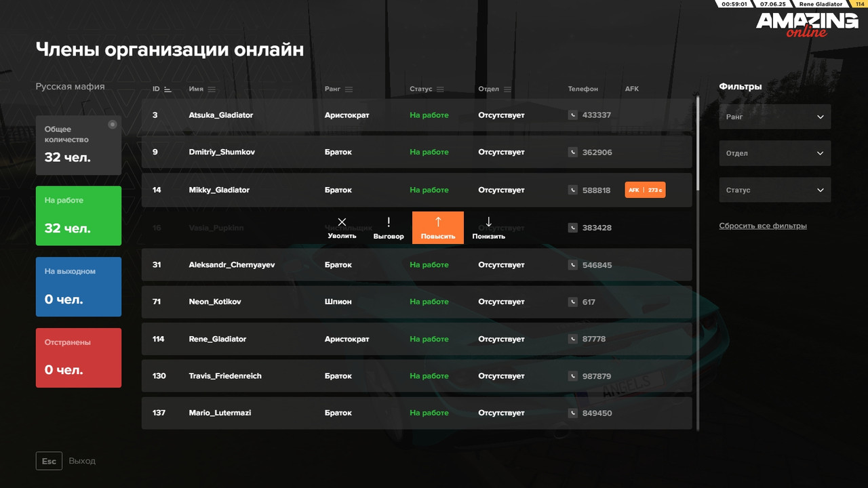Click Русская мафия organization label

(x=71, y=87)
